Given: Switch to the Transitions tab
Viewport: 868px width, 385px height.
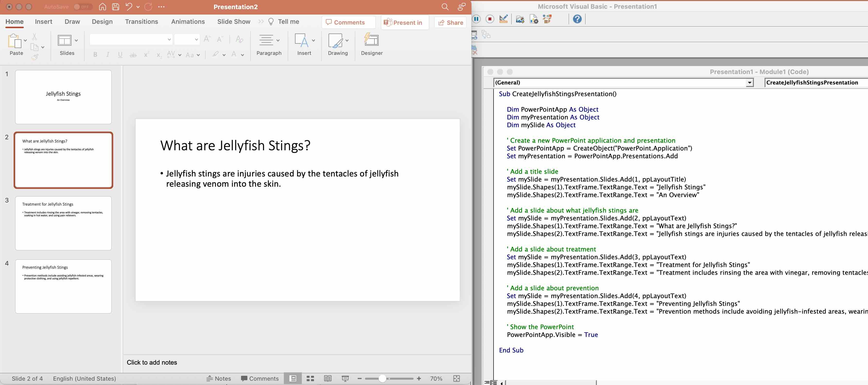Looking at the screenshot, I should pos(141,21).
